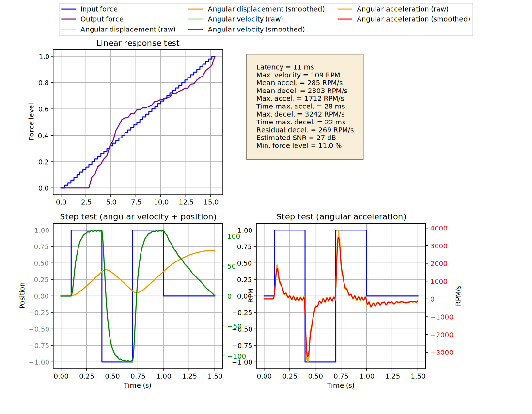Click the red Angular acceleration (smoothed) legend line
The image size is (532, 414).
click(x=345, y=19)
